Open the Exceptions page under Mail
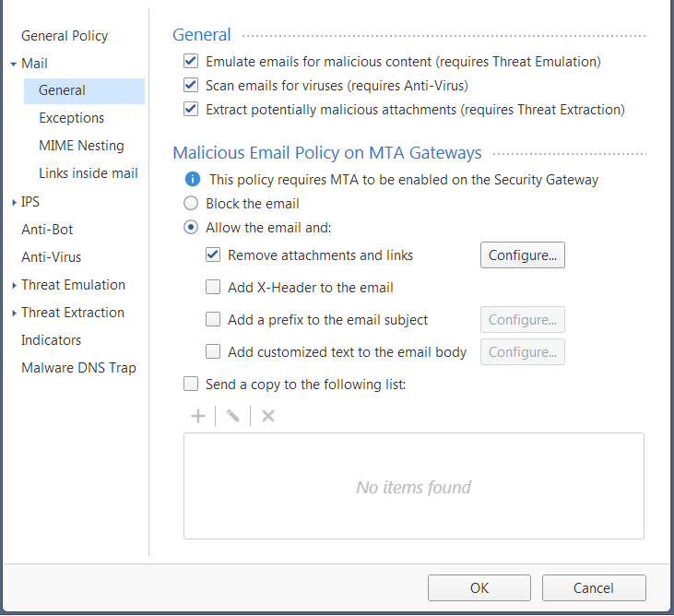 pyautogui.click(x=71, y=118)
